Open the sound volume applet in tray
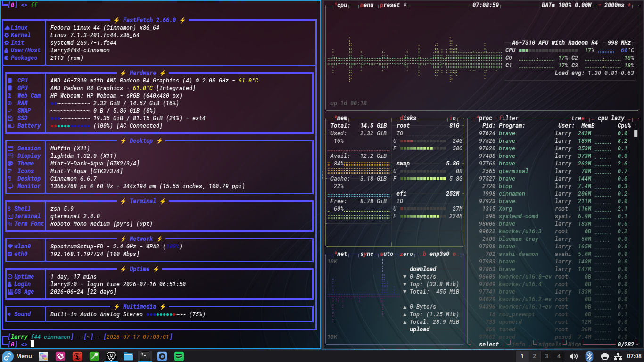This screenshot has height=362, width=644. click(x=574, y=356)
